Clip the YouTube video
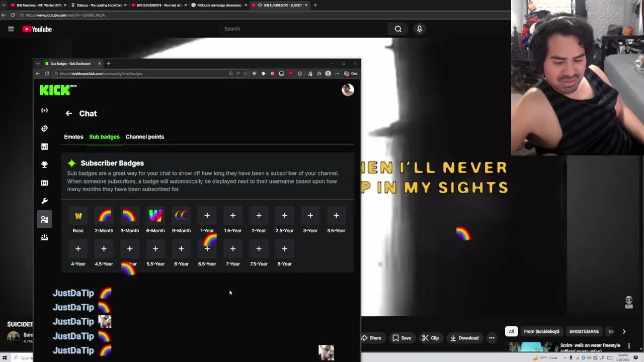Image resolution: width=644 pixels, height=362 pixels. point(430,338)
